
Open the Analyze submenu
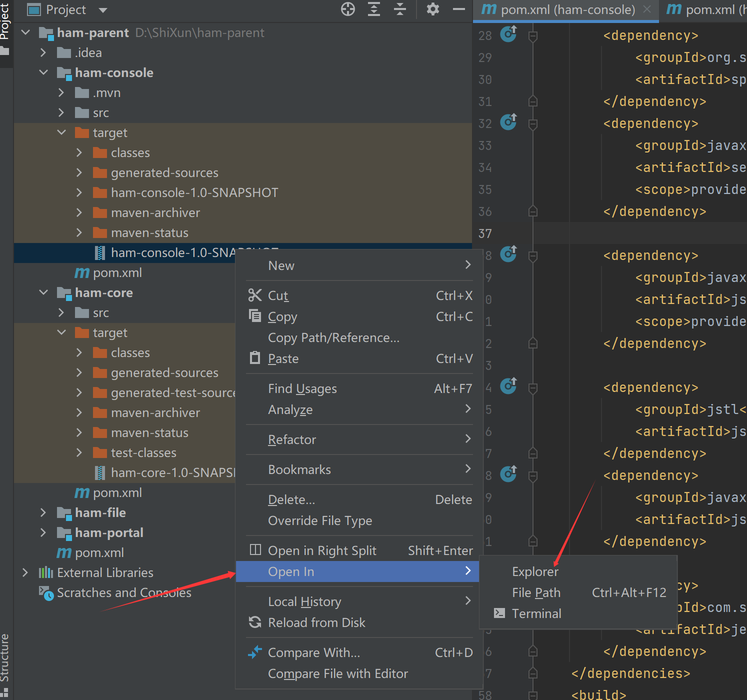359,409
